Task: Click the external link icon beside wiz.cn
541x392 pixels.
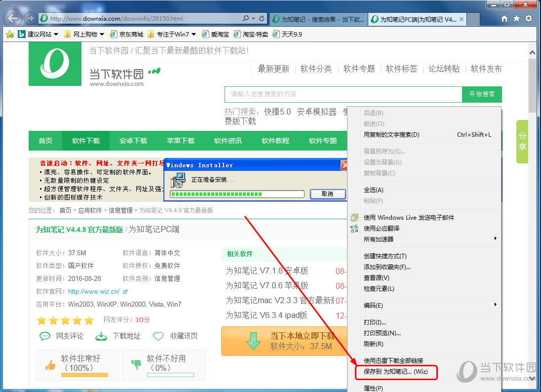Action: point(125,292)
